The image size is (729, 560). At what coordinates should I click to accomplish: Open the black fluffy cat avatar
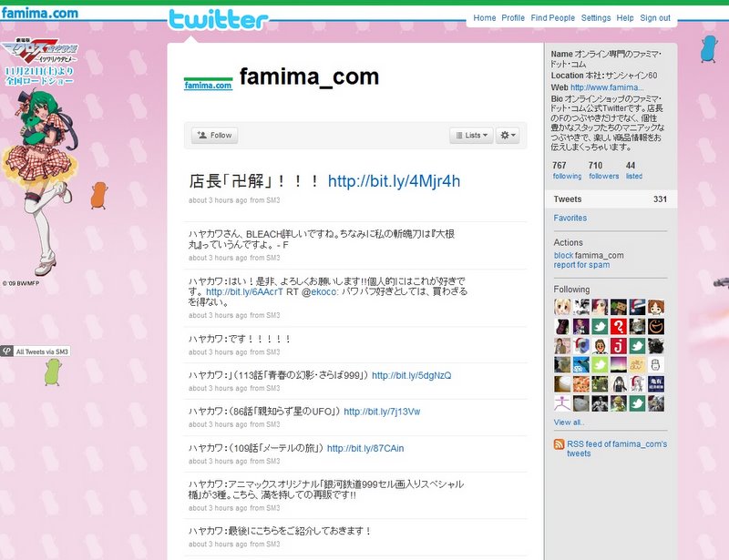point(656,346)
